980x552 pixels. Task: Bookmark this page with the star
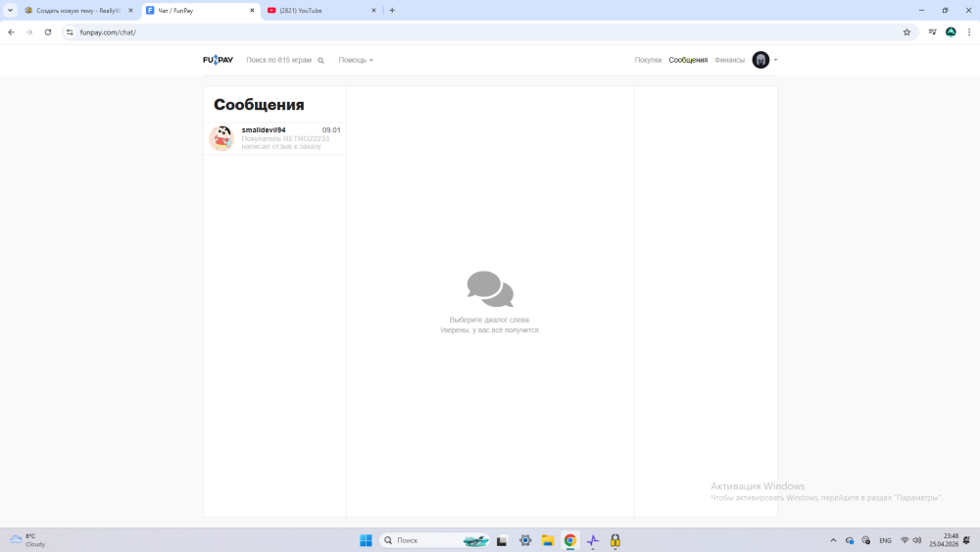point(906,32)
